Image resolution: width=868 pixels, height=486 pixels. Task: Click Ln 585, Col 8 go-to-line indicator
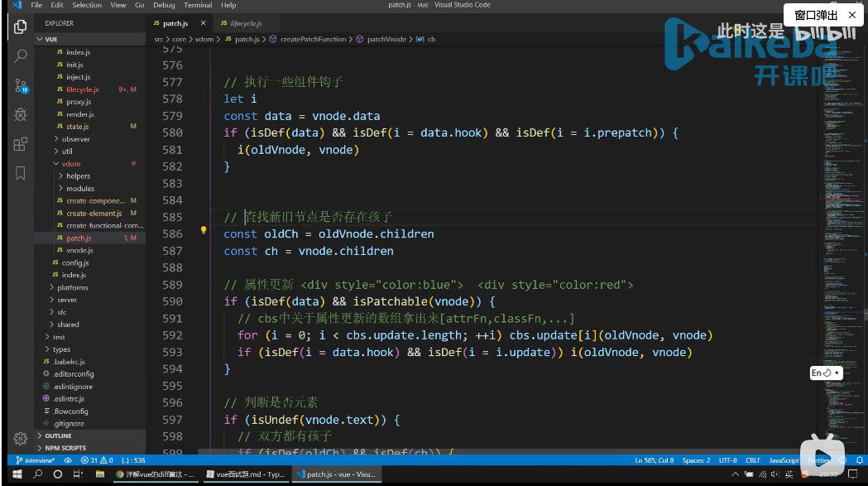[x=655, y=460]
